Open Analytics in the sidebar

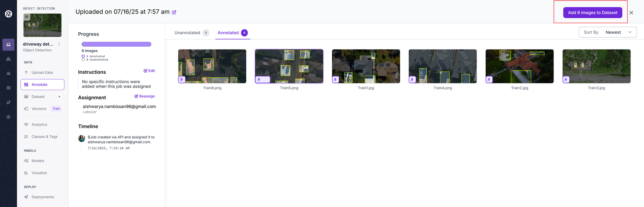pos(42,125)
